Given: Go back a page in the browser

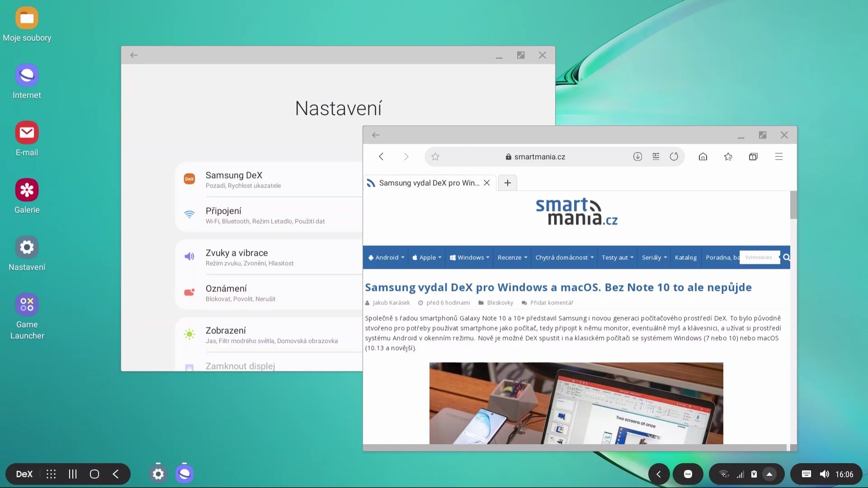Looking at the screenshot, I should [381, 157].
